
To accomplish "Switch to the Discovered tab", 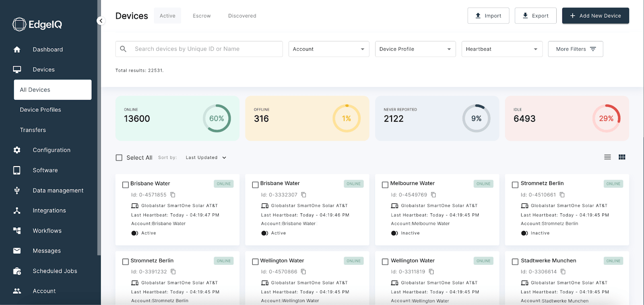I will [x=242, y=16].
